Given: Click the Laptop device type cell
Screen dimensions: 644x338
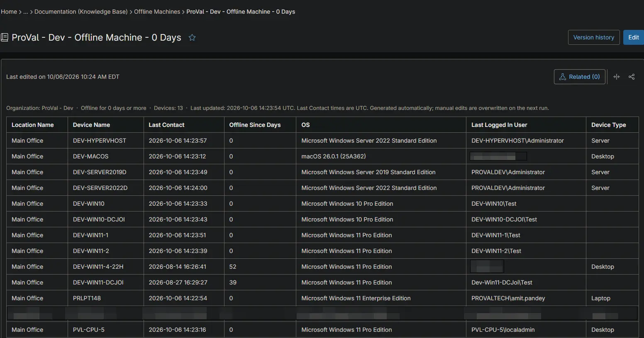Looking at the screenshot, I should [x=612, y=298].
